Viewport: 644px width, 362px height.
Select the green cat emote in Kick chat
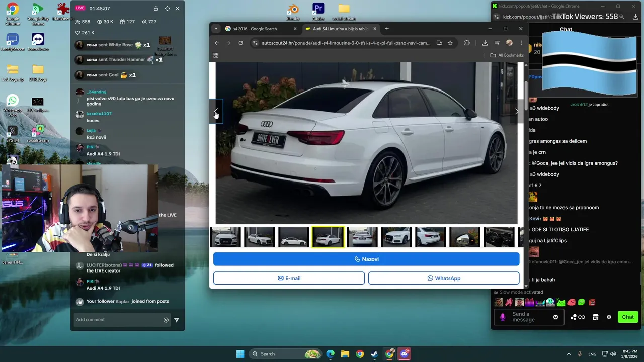pyautogui.click(x=561, y=302)
